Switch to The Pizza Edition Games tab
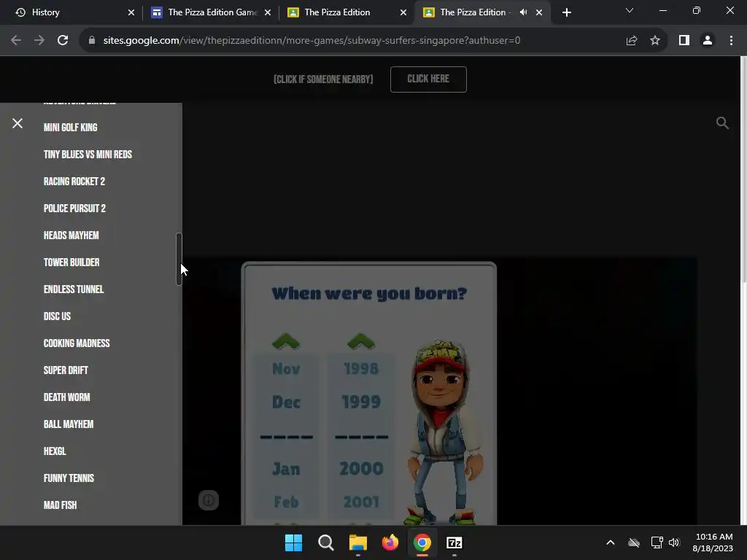747x560 pixels. (x=211, y=12)
